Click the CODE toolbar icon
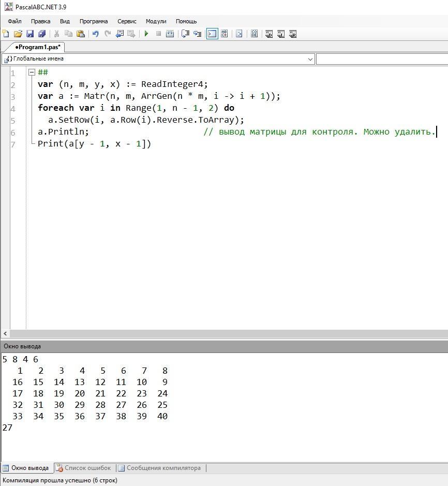 click(255, 34)
